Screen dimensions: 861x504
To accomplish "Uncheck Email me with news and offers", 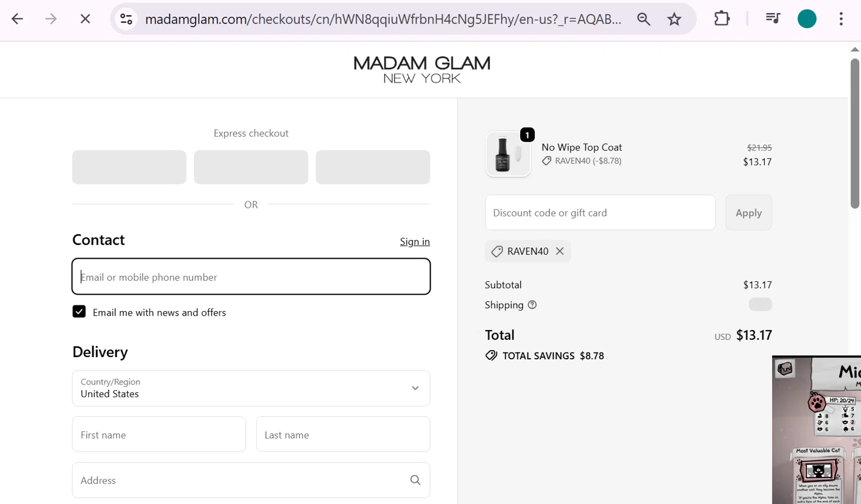I will click(79, 312).
